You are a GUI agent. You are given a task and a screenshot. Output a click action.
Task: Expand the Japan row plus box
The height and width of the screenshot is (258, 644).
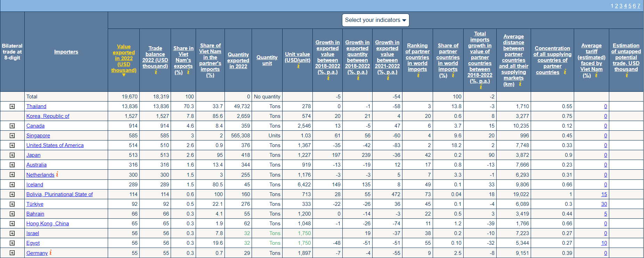(12, 155)
